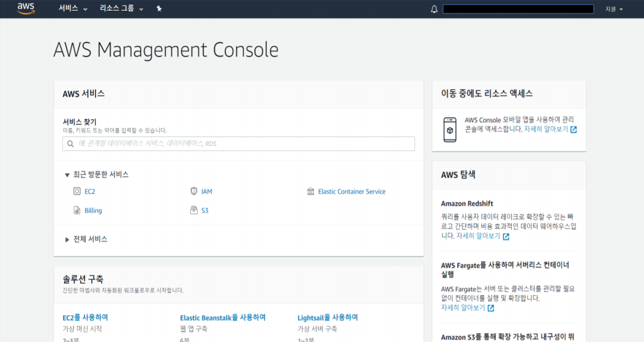Open EC2를 사용하여 solution link
The image size is (644, 342).
pos(85,317)
